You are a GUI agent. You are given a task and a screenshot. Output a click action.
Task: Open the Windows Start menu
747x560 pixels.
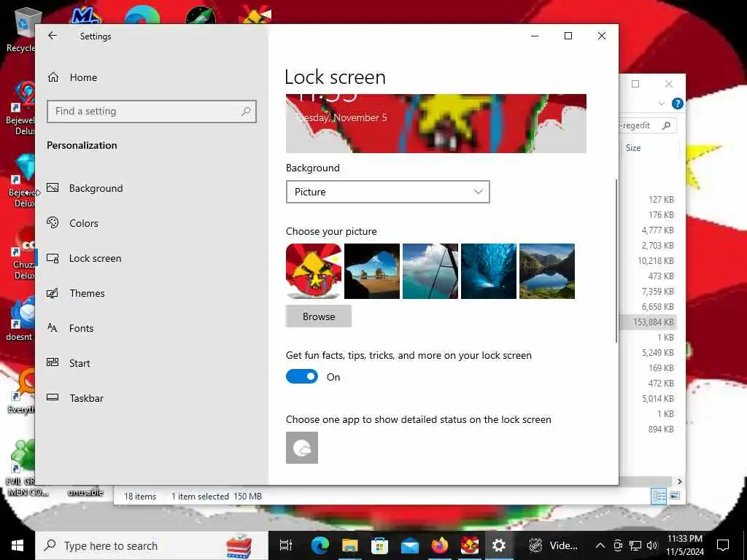[x=18, y=545]
